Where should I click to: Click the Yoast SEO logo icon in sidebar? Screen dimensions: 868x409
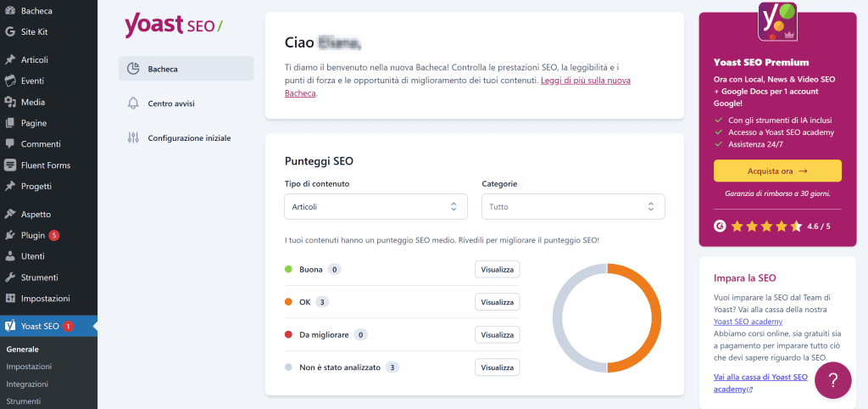pos(9,326)
